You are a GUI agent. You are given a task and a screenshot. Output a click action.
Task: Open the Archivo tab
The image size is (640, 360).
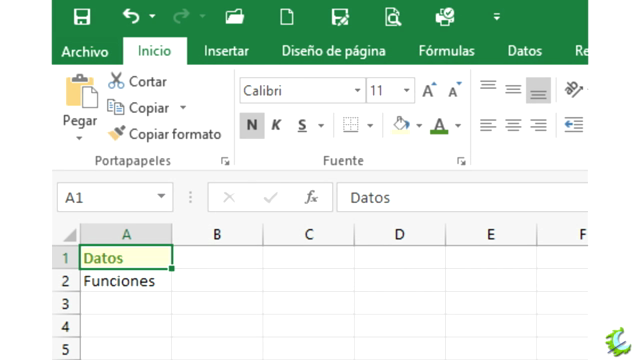85,51
